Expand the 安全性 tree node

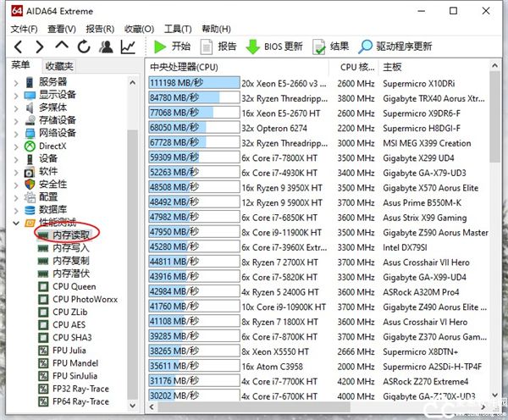16,185
